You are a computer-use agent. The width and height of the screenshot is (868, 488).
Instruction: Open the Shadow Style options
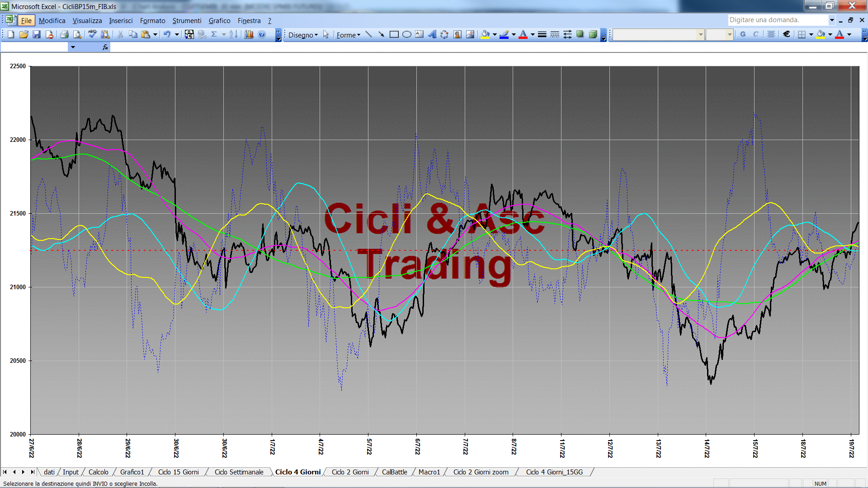(580, 35)
